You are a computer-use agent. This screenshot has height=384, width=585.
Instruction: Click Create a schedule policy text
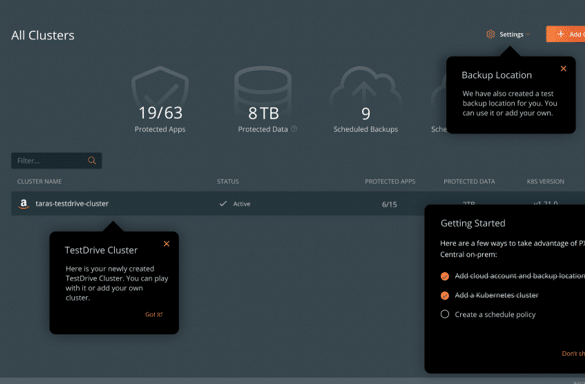click(x=495, y=315)
